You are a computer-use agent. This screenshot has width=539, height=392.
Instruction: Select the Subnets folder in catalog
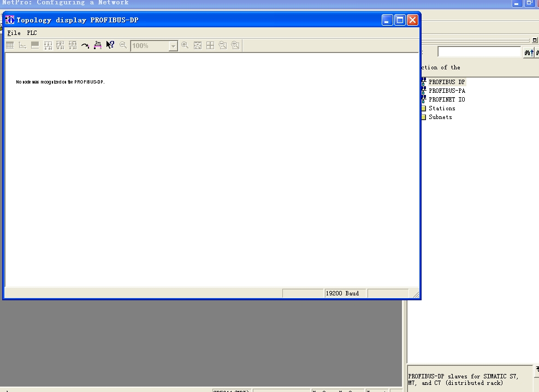440,117
